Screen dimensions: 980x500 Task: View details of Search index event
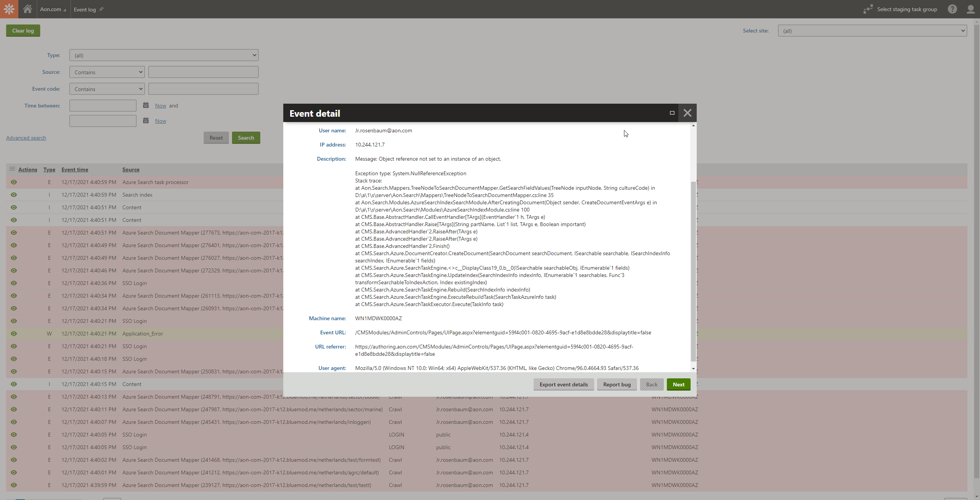click(14, 195)
